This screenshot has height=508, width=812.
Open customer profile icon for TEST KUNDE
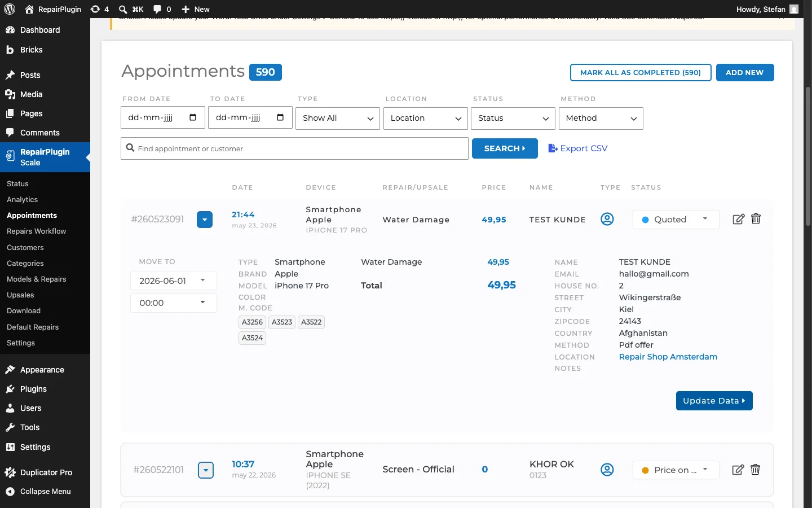point(607,219)
